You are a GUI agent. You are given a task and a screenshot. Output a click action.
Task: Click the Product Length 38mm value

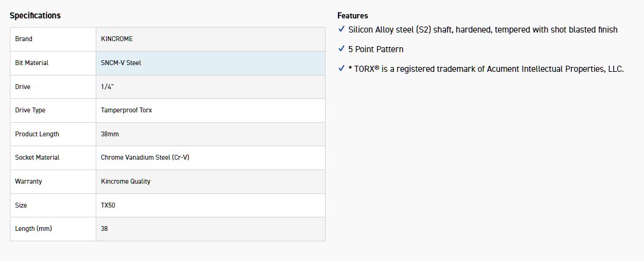point(110,134)
